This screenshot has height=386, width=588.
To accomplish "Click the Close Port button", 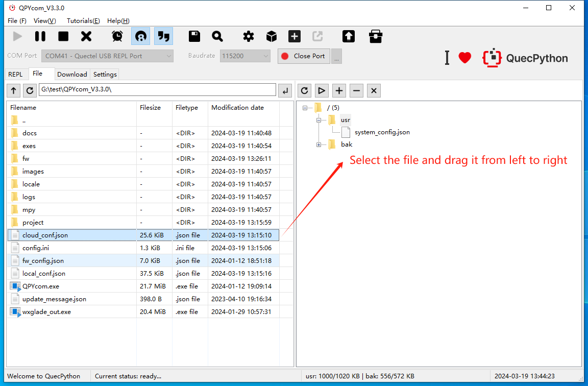I will point(304,56).
